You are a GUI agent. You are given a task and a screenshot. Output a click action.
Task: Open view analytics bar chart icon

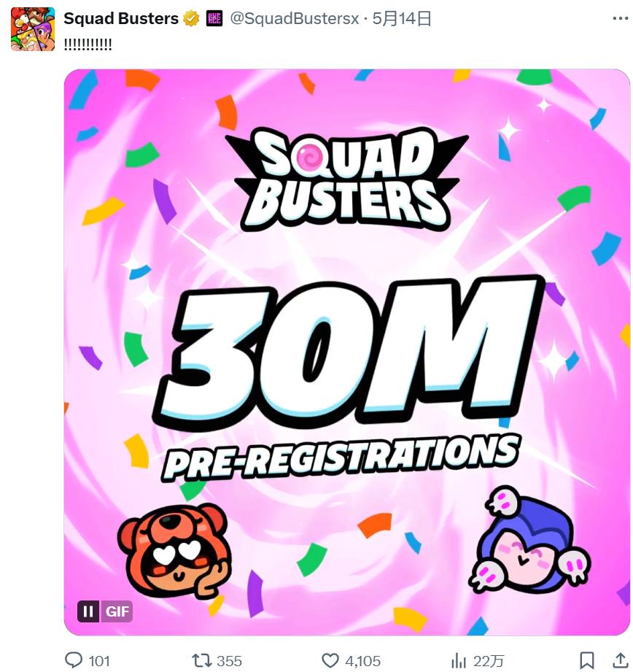[x=459, y=660]
